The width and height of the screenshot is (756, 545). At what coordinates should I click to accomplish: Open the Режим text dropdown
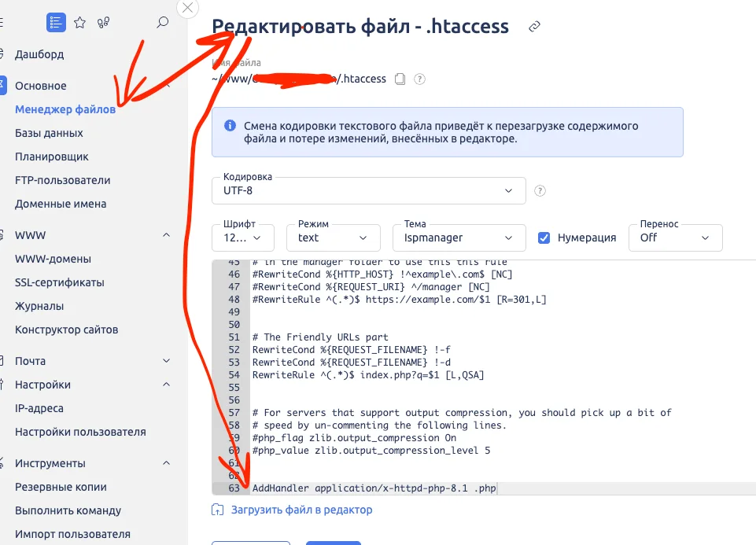coord(333,238)
